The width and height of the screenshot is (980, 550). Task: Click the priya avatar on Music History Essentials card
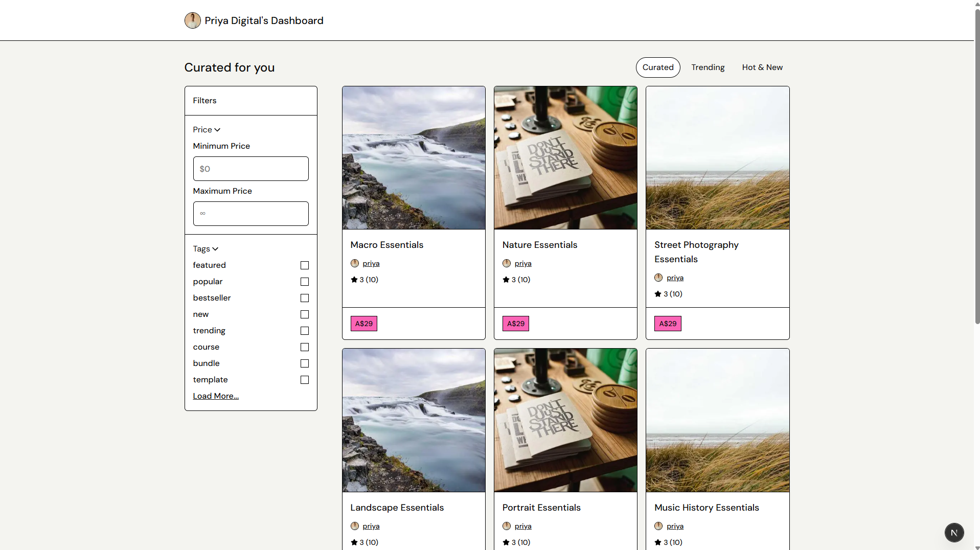658,526
